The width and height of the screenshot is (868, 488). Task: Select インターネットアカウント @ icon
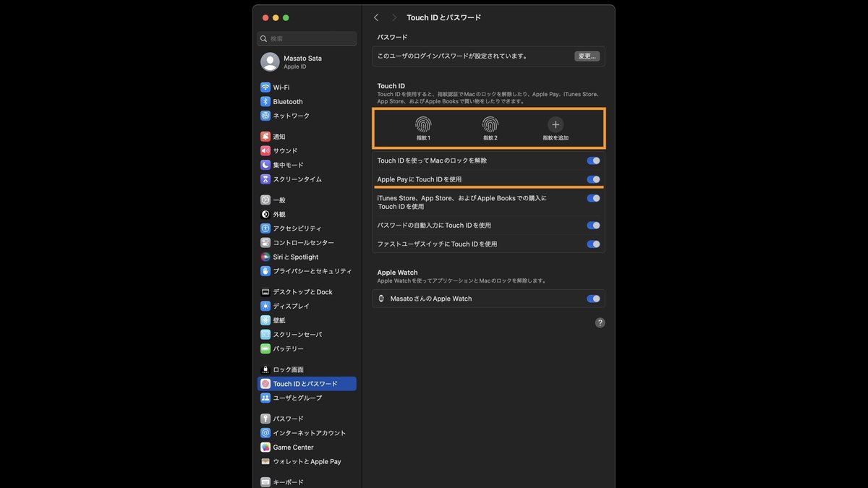coord(265,433)
